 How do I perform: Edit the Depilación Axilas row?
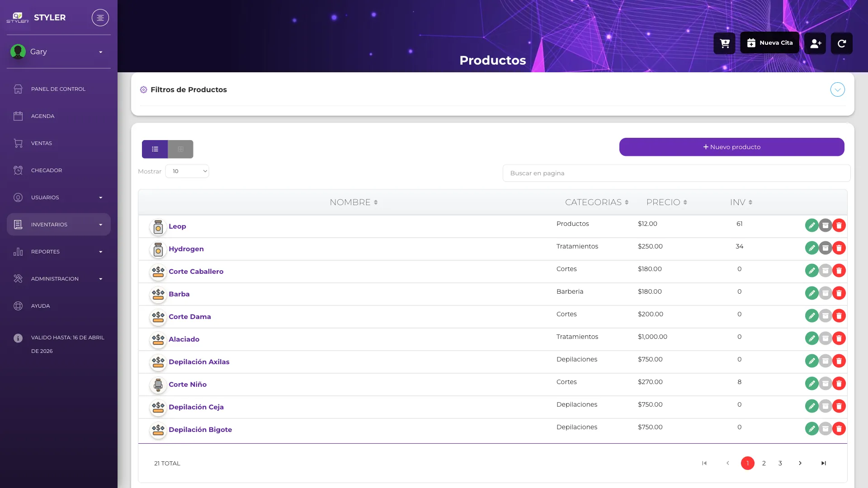(811, 361)
